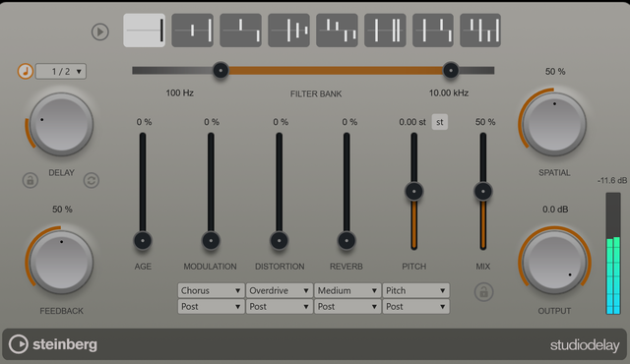Select the second delay pattern preset
The height and width of the screenshot is (364, 630).
193,30
